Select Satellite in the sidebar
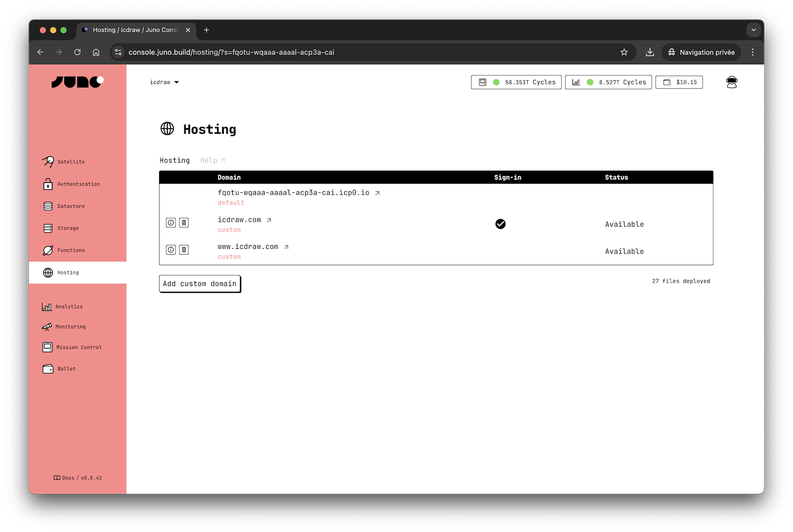The width and height of the screenshot is (793, 532). [x=71, y=161]
